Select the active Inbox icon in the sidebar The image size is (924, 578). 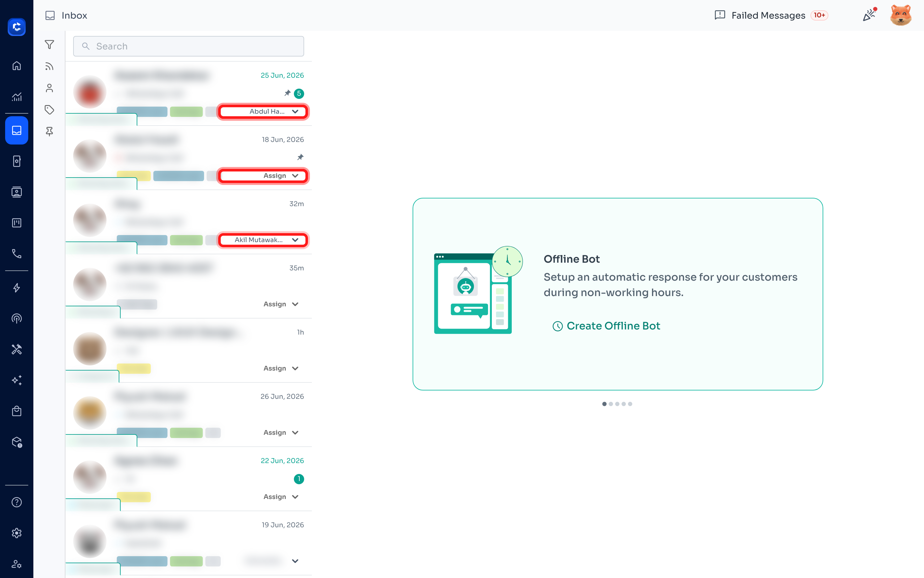(x=16, y=130)
